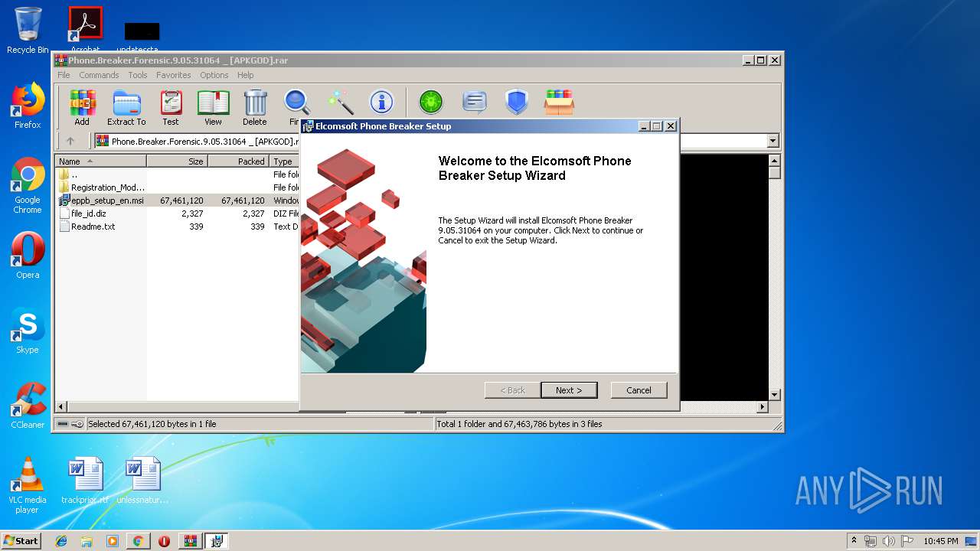The height and width of the screenshot is (551, 980).
Task: Show hidden tray icons arrow
Action: coord(854,541)
